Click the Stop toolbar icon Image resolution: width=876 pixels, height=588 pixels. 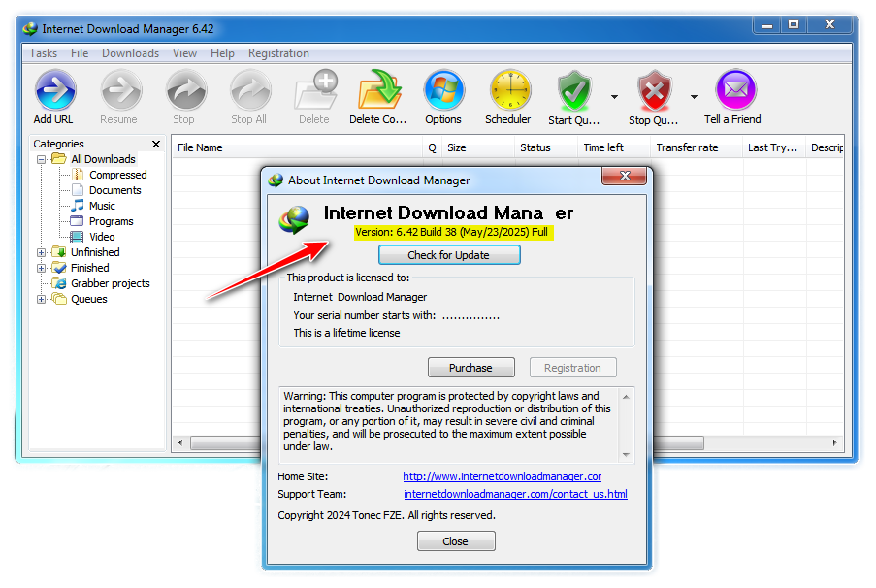(186, 90)
